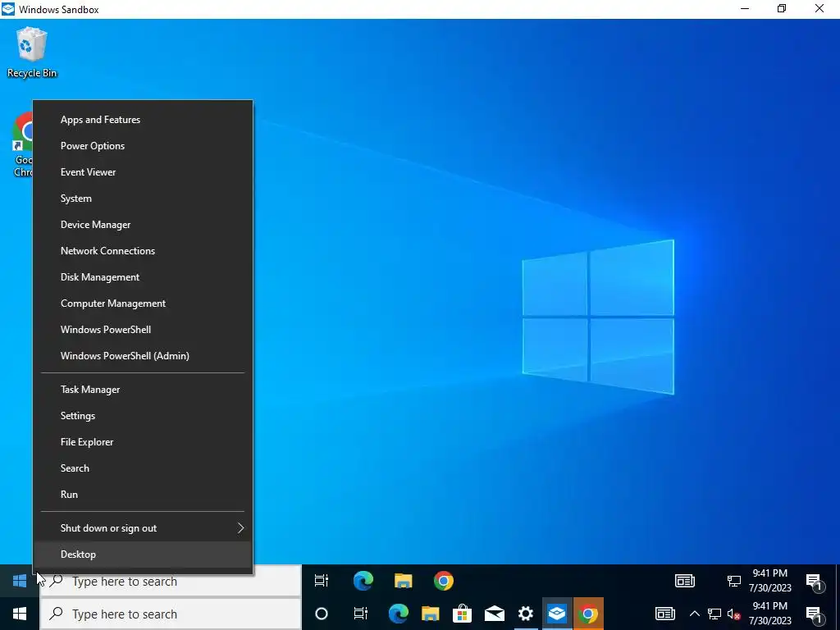Click the Windows Sandbox title bar icon
Image resolution: width=840 pixels, height=630 pixels.
click(x=8, y=9)
